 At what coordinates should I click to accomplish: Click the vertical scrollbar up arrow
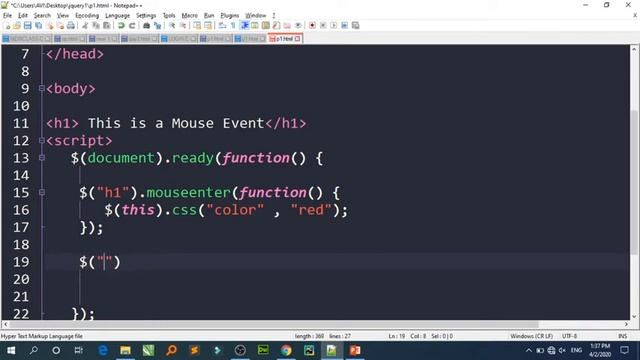point(634,49)
